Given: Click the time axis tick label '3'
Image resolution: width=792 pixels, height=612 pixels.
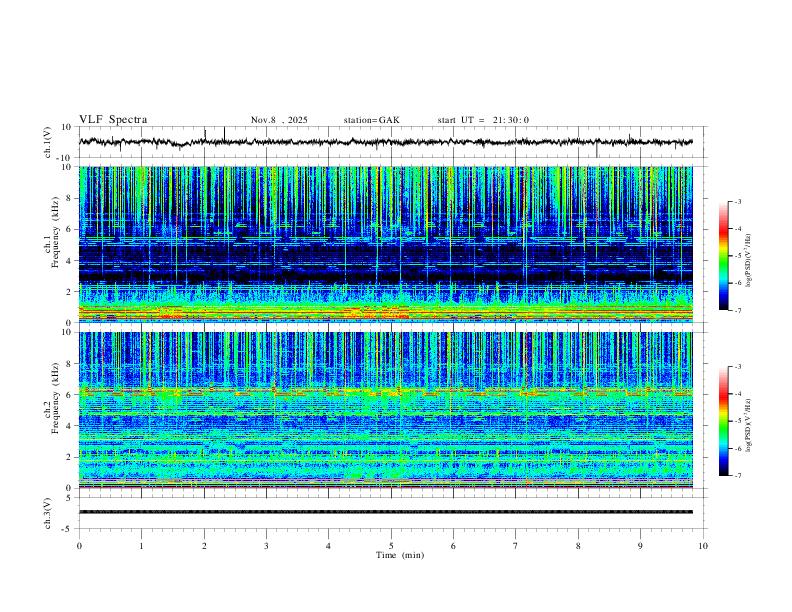Looking at the screenshot, I should (266, 546).
